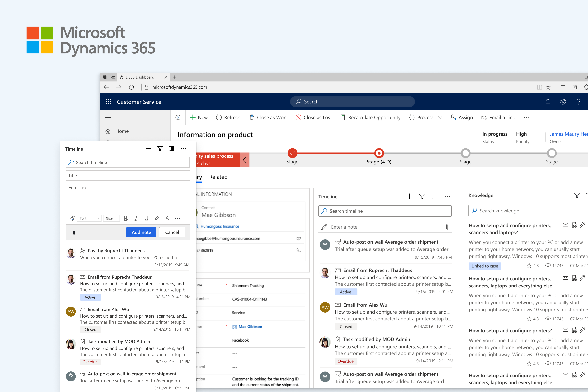
Task: Expand the Process dropdown chevron
Action: coord(440,117)
